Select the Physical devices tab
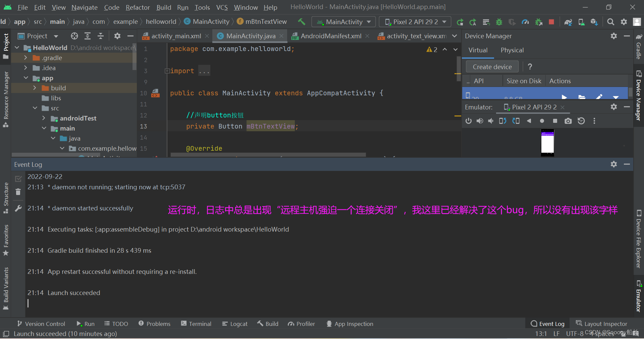This screenshot has height=339, width=644. tap(512, 50)
